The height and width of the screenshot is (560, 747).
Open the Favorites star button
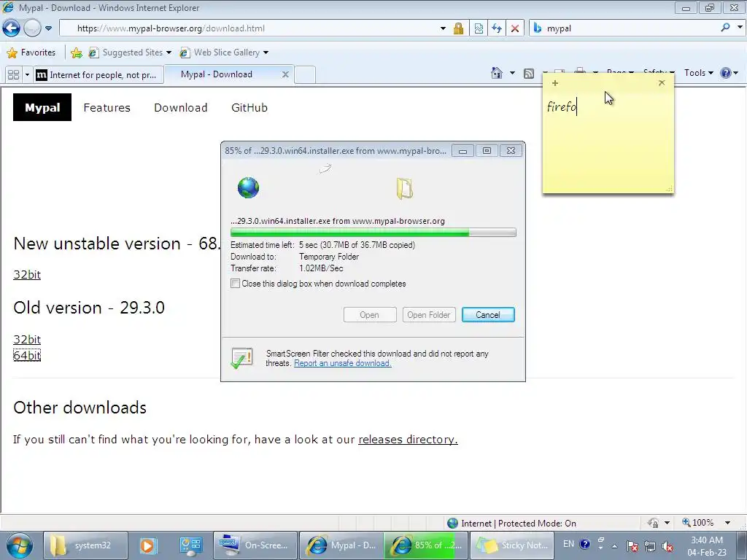coord(31,52)
